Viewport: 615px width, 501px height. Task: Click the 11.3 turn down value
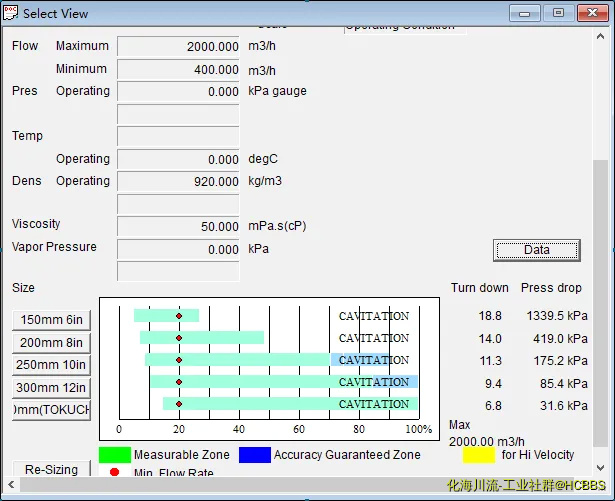pyautogui.click(x=490, y=361)
